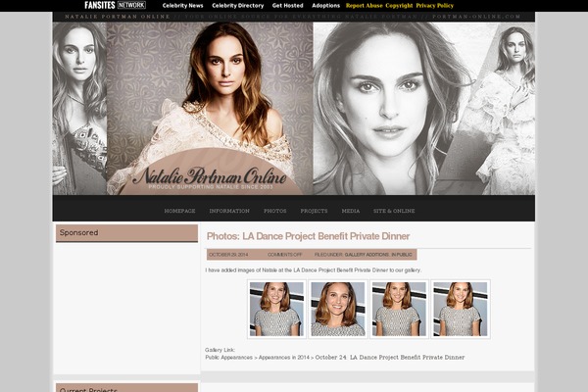Open the In Public category link
This screenshot has width=588, height=392.
point(402,255)
